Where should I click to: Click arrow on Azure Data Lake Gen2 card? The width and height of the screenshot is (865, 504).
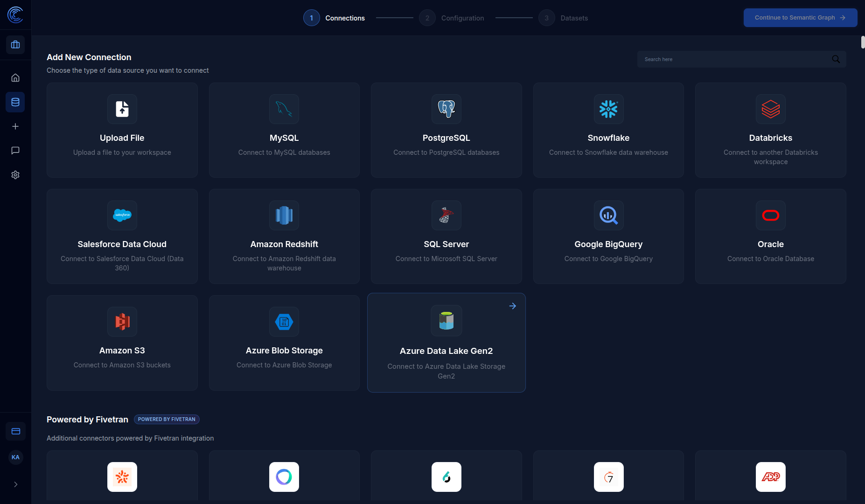click(513, 306)
